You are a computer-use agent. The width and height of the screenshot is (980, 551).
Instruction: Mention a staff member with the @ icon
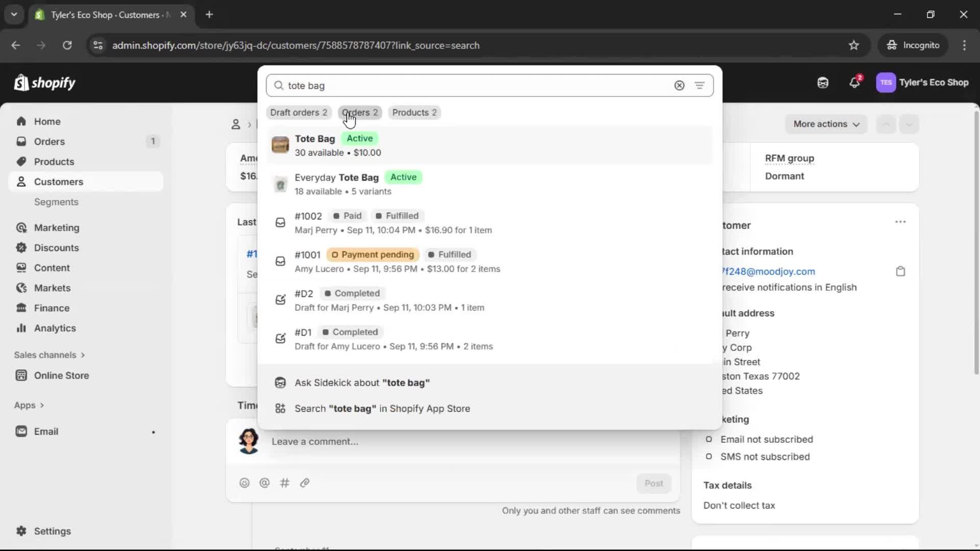[x=264, y=483]
